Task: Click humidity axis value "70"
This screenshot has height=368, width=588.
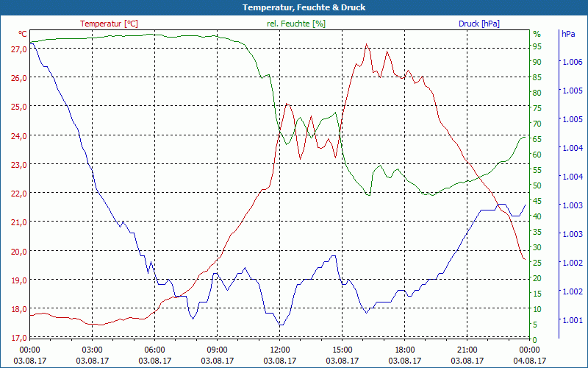Action: tap(537, 124)
